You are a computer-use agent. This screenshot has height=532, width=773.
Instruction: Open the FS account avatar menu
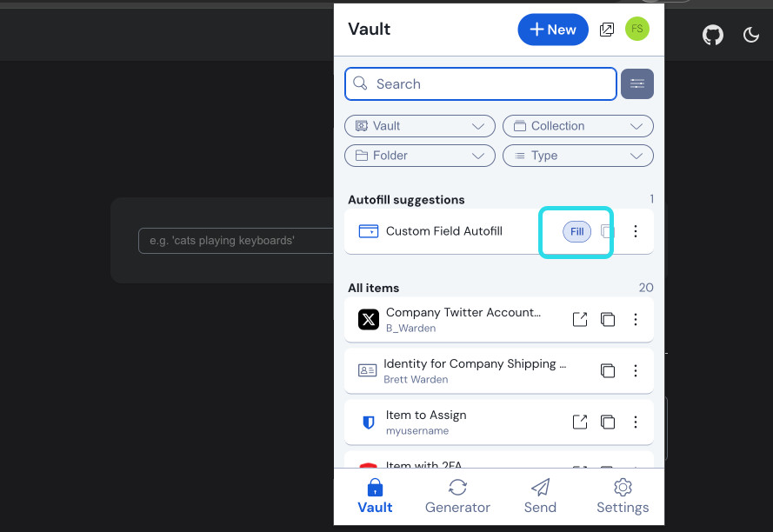637,30
